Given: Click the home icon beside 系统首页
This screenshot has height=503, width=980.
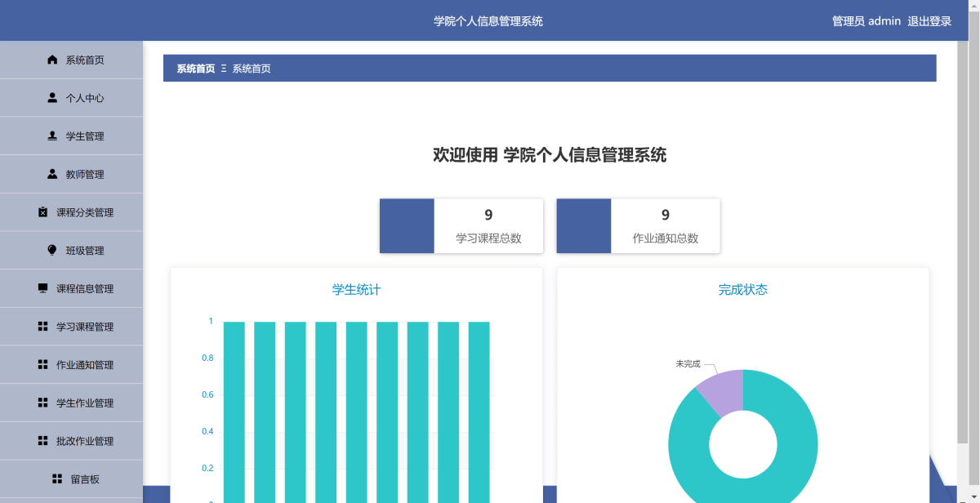Looking at the screenshot, I should [x=52, y=60].
